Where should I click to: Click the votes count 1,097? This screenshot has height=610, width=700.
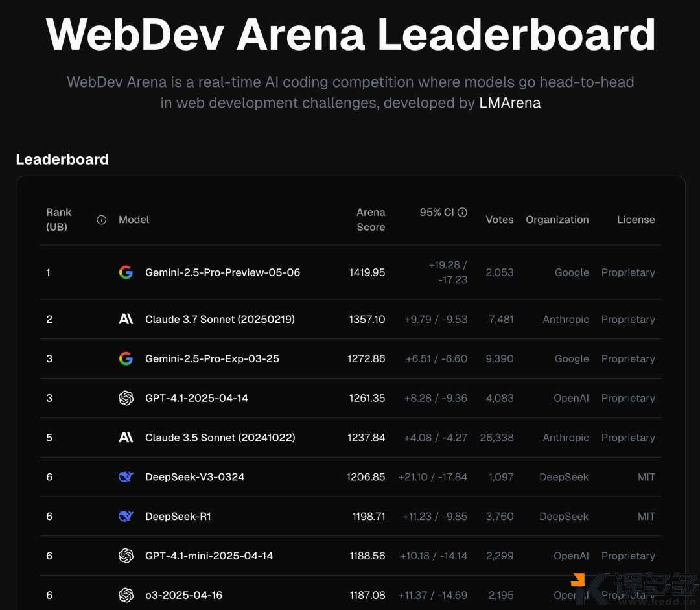tap(501, 477)
